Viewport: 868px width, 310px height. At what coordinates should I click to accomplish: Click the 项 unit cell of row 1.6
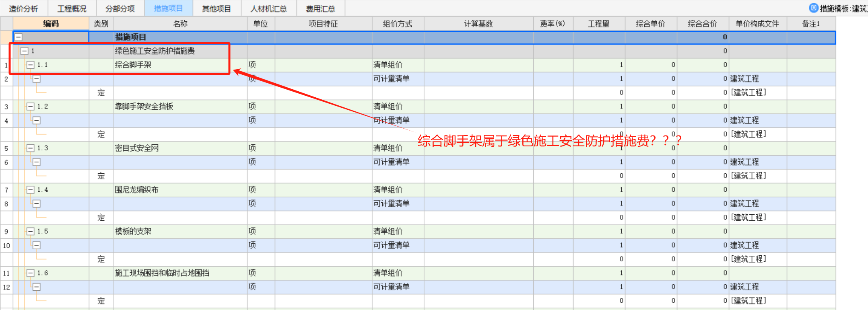[261, 273]
